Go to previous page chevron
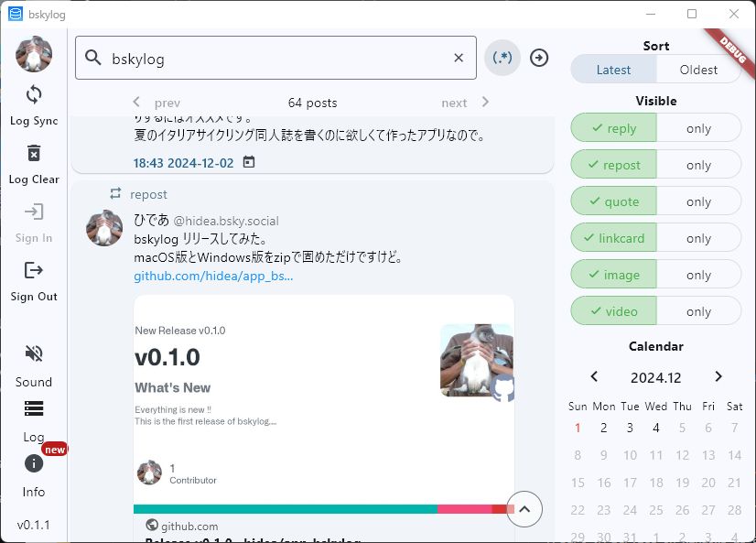The image size is (756, 543). [136, 102]
